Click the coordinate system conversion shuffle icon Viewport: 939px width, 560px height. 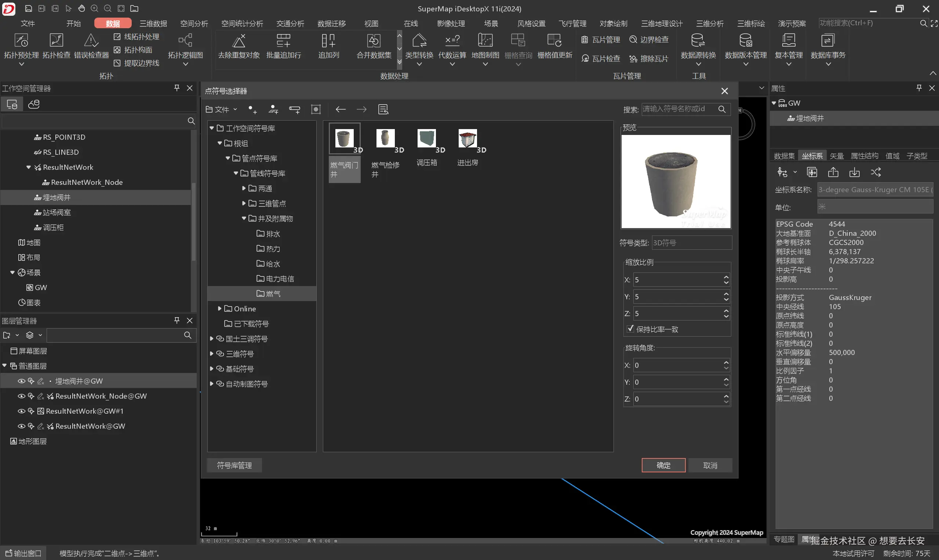point(876,172)
